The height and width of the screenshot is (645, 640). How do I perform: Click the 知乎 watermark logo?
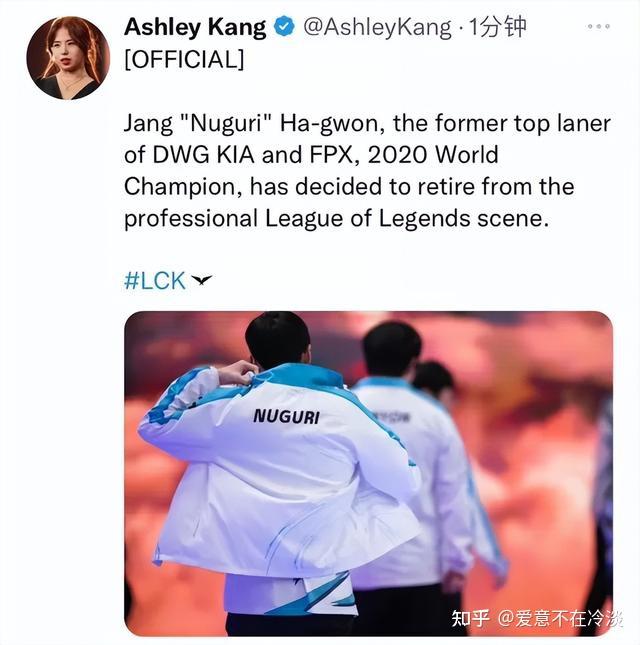pos(471,618)
